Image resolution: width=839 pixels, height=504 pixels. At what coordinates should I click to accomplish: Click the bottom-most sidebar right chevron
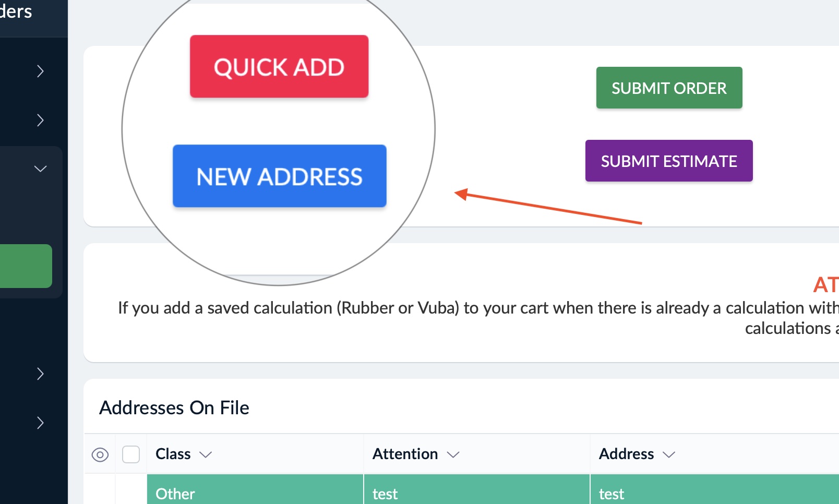[x=40, y=423]
